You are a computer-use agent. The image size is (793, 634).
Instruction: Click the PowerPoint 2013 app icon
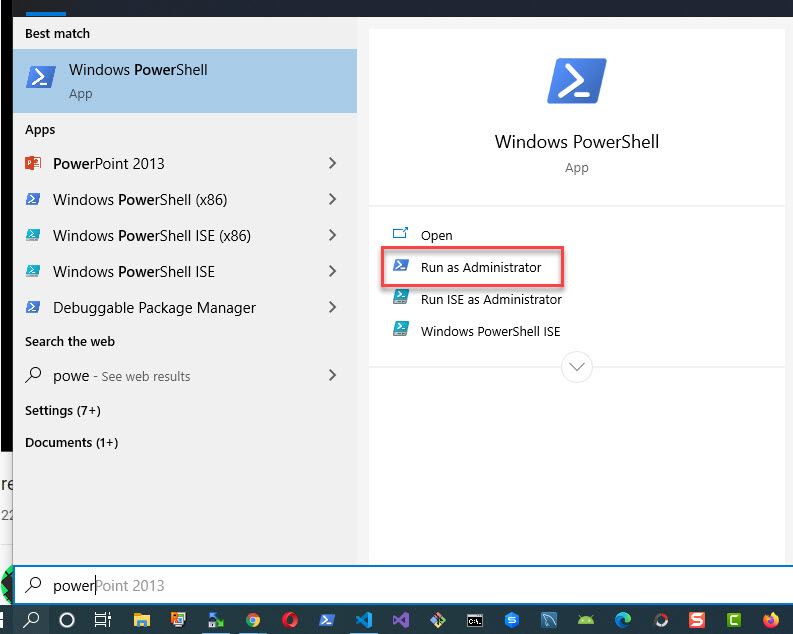point(33,163)
